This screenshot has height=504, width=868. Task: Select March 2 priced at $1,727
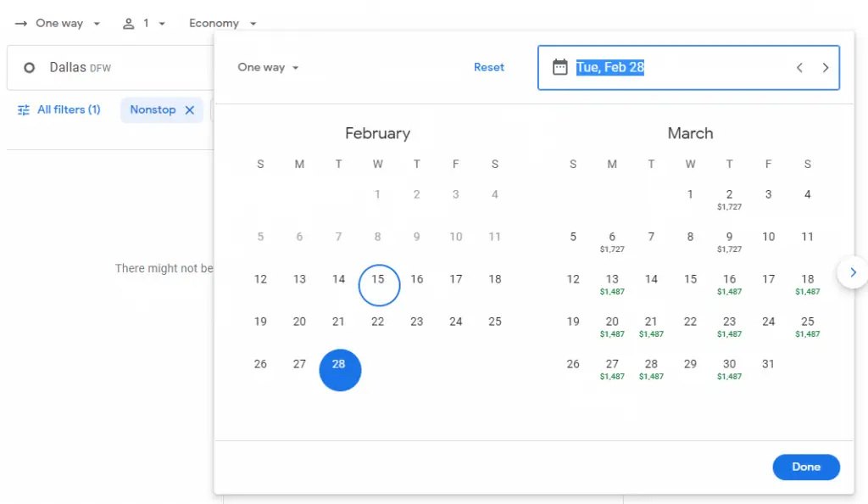pyautogui.click(x=729, y=199)
